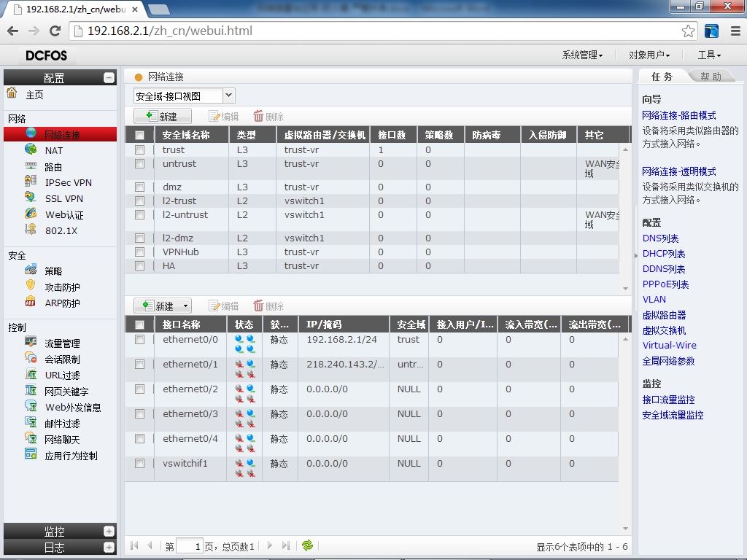
Task: Click the SSL VPN icon
Action: pyautogui.click(x=31, y=197)
